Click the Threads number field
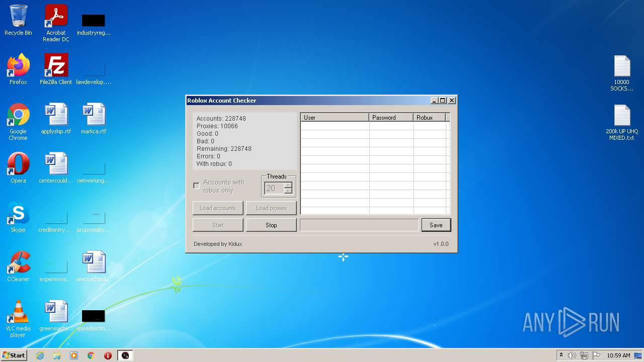 pyautogui.click(x=274, y=189)
